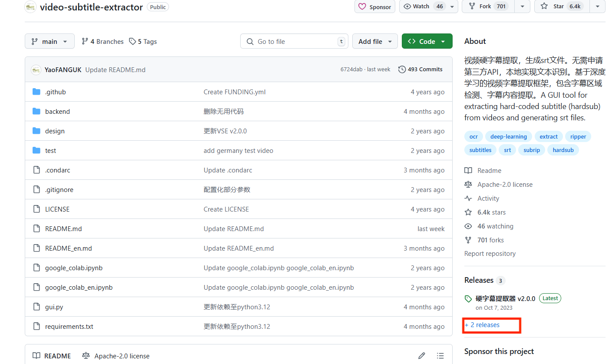Click the Sponsor heart button

click(x=374, y=7)
